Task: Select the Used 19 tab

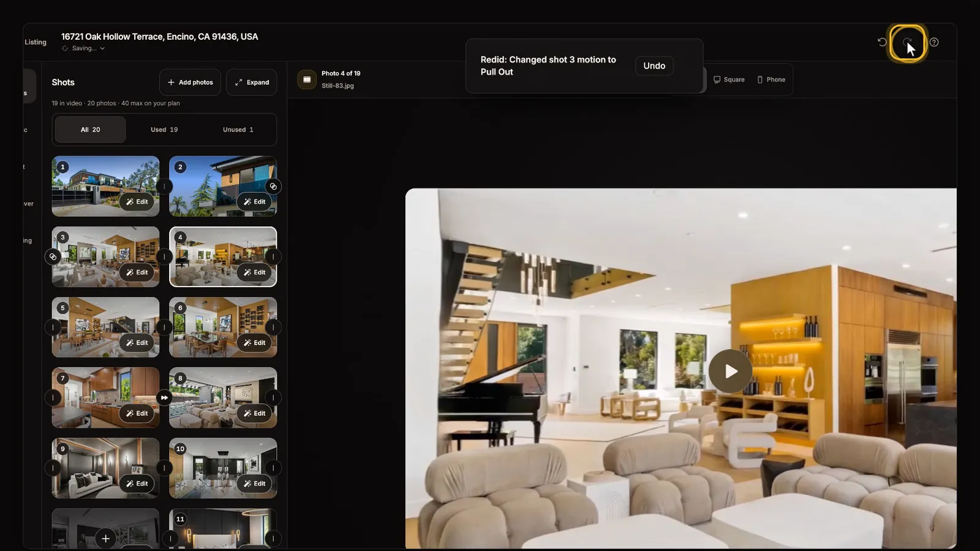Action: pyautogui.click(x=164, y=130)
